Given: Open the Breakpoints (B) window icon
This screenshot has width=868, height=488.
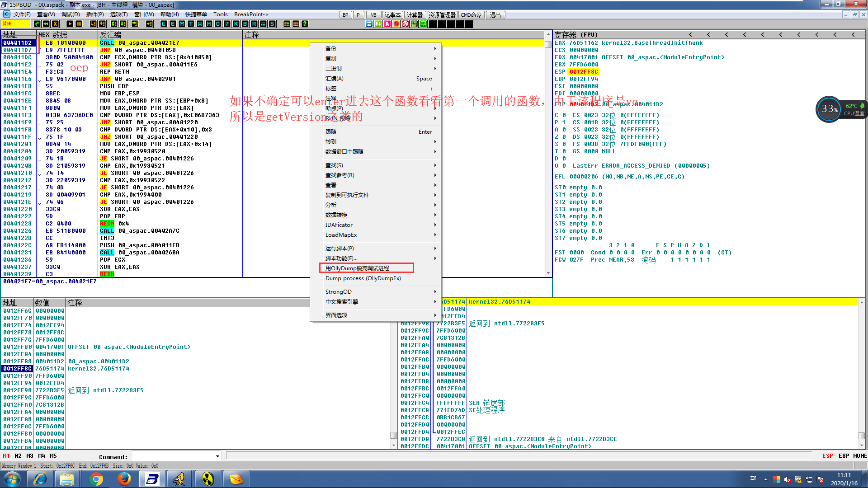Looking at the screenshot, I should pyautogui.click(x=245, y=24).
